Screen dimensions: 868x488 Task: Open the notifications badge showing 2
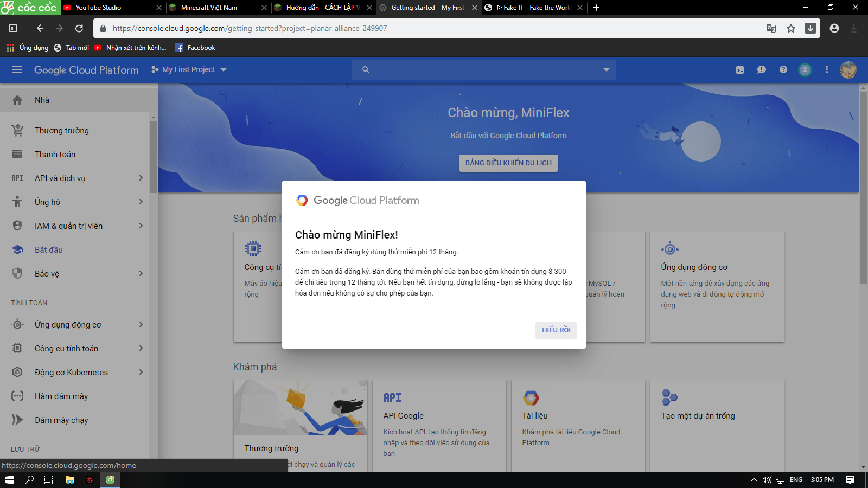805,69
